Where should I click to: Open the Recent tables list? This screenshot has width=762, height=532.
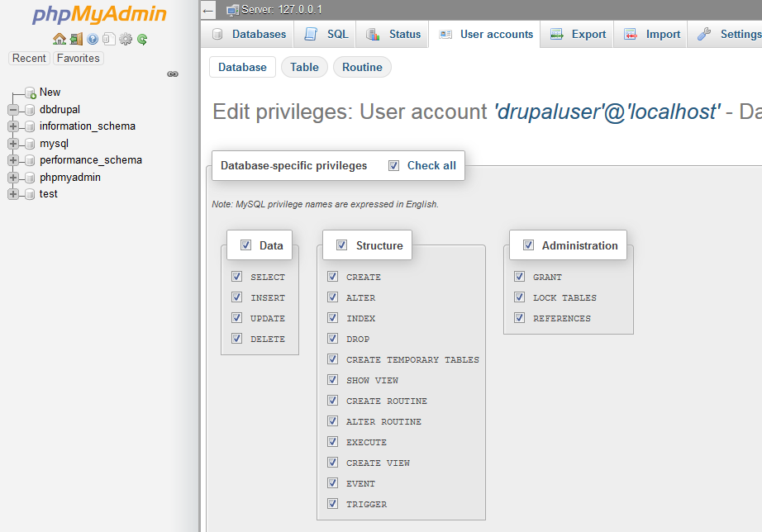click(29, 59)
